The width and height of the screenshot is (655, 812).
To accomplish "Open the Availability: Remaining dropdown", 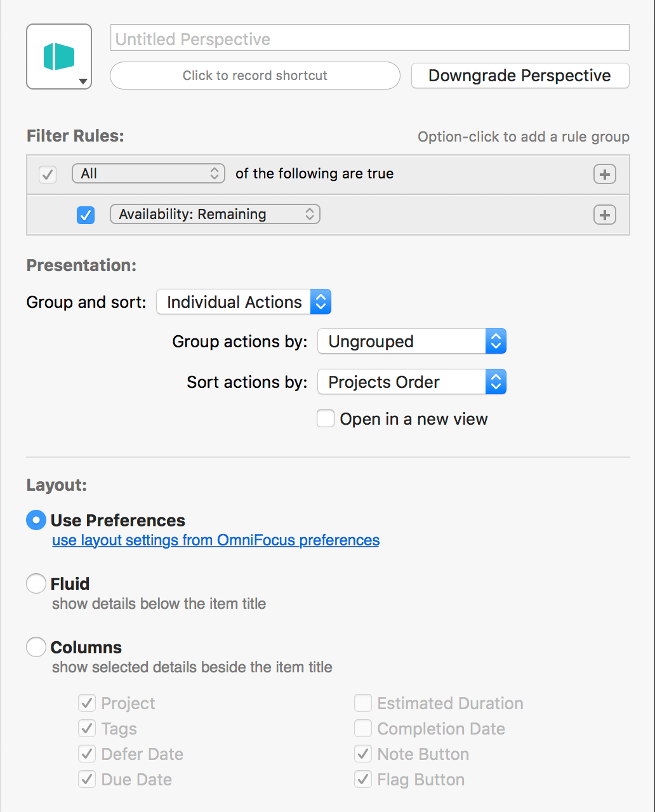I will click(x=215, y=215).
